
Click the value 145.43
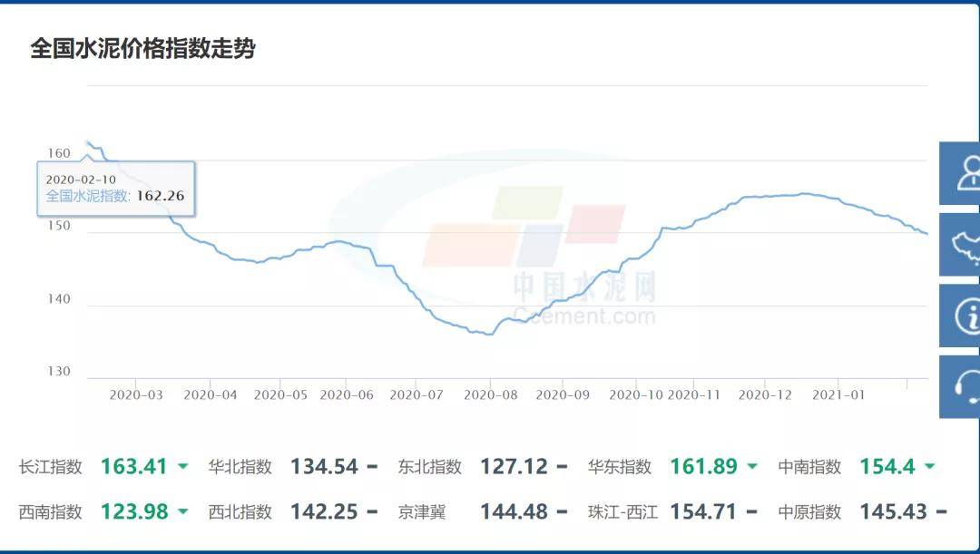[x=894, y=512]
